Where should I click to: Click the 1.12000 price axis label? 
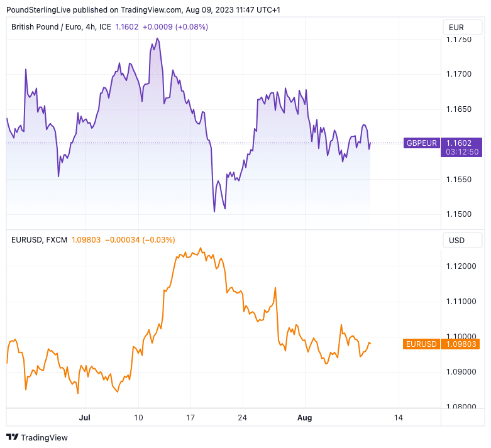click(x=461, y=266)
